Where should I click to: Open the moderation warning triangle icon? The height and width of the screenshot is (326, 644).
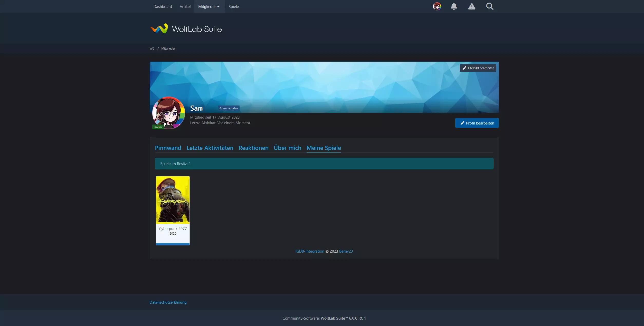[x=472, y=6]
